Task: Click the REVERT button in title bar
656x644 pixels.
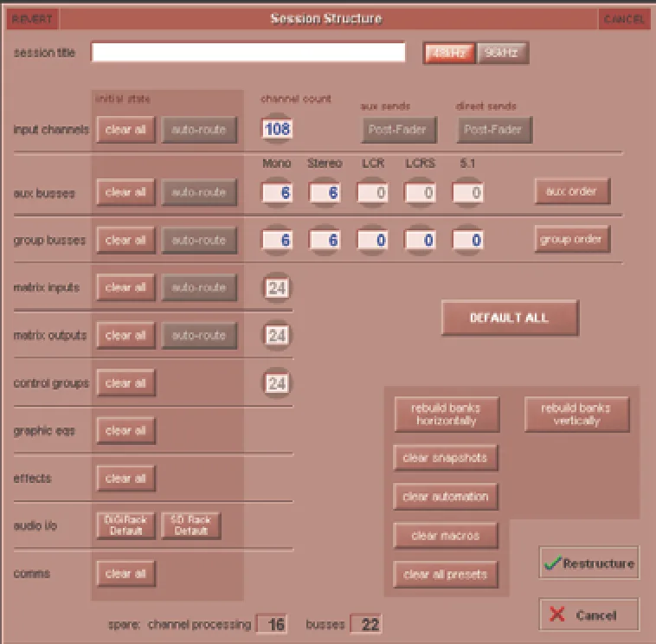Action: 32,19
